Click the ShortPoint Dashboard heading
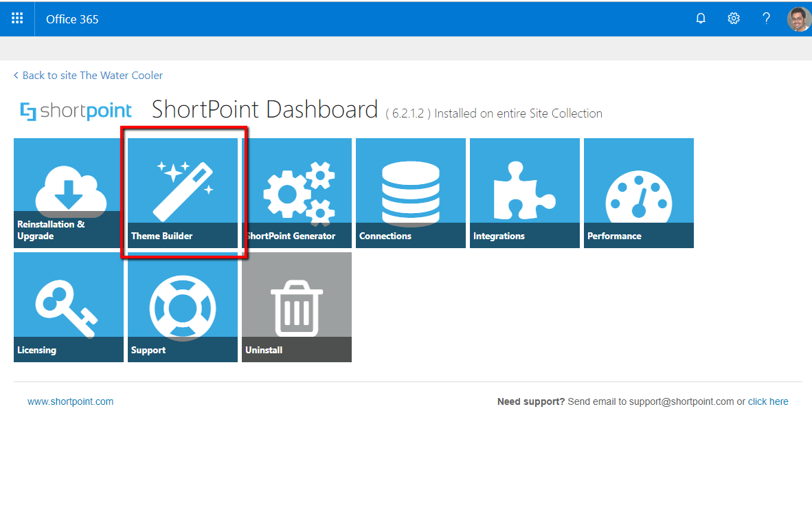Image resolution: width=812 pixels, height=532 pixels. pos(264,109)
